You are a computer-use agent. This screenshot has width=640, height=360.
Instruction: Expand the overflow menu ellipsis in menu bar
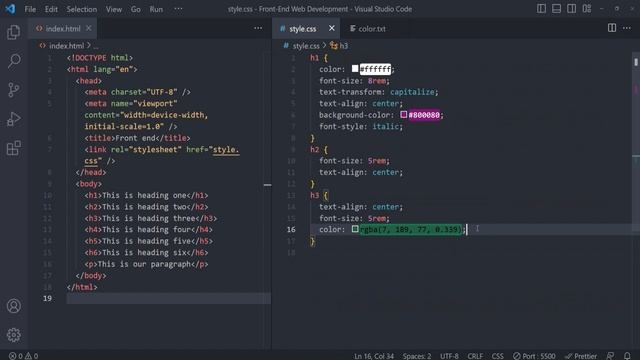click(178, 9)
